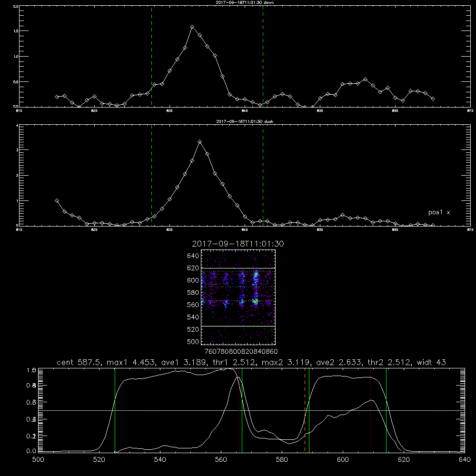Click '540' on the profile plot x-axis
The image size is (476, 476).
[x=160, y=460]
